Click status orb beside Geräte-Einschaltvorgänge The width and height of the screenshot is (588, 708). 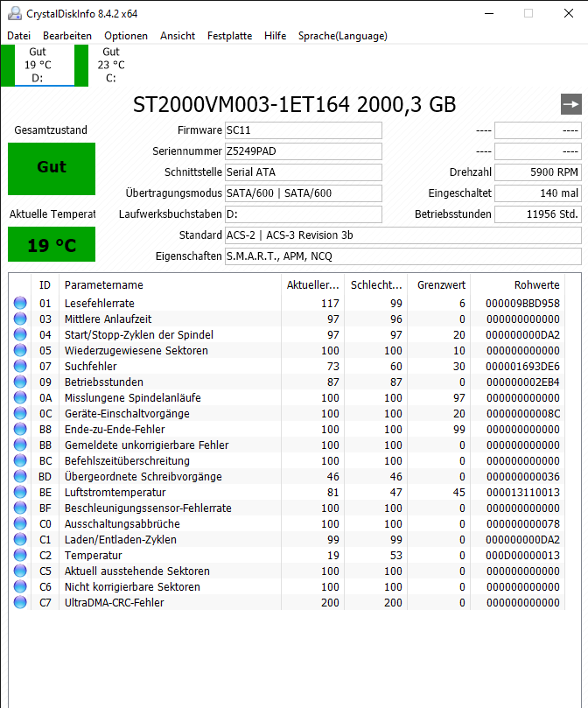20,413
